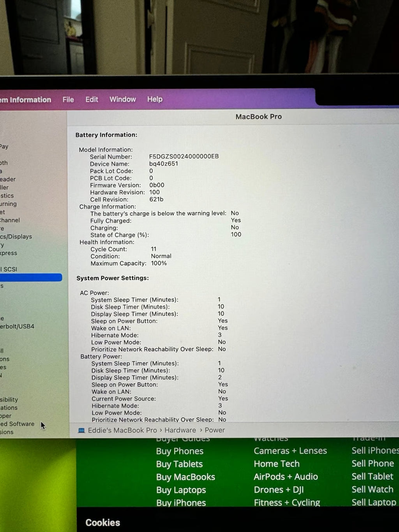Open the File menu
The height and width of the screenshot is (532, 399).
pyautogui.click(x=68, y=99)
